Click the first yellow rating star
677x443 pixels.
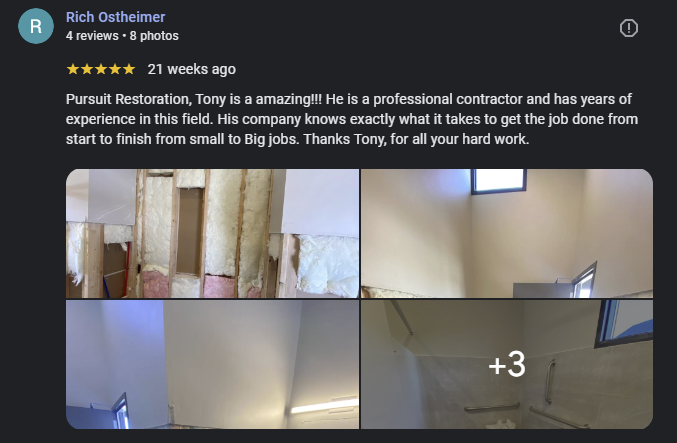click(x=73, y=69)
